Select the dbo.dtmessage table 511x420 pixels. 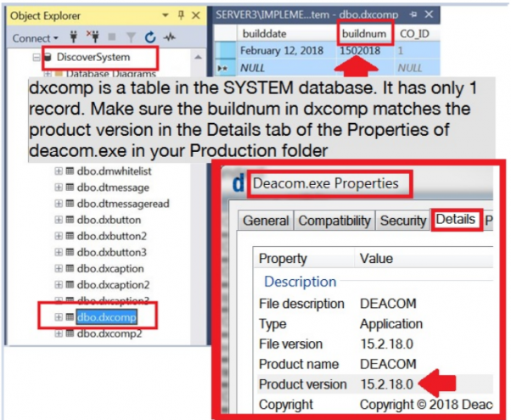click(113, 188)
